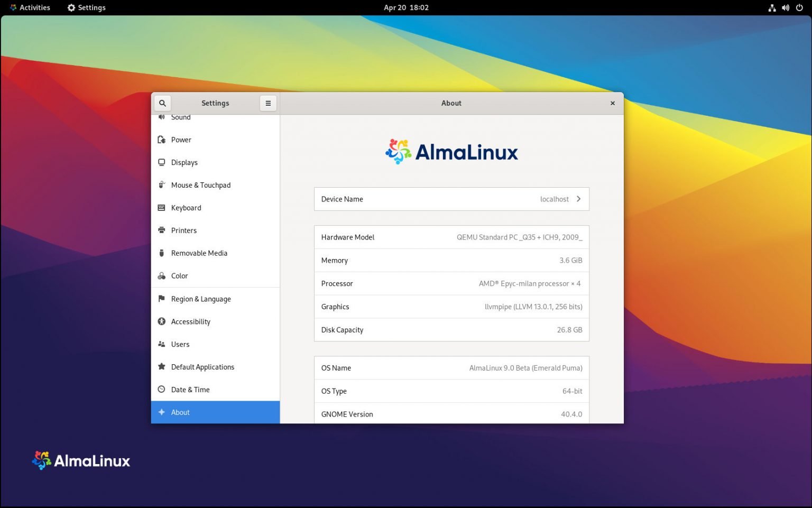
Task: Select the Color management icon
Action: 162,275
